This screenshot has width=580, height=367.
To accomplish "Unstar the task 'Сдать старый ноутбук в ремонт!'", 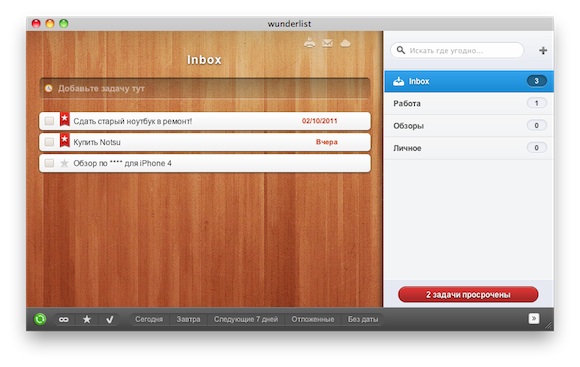I will [x=65, y=119].
